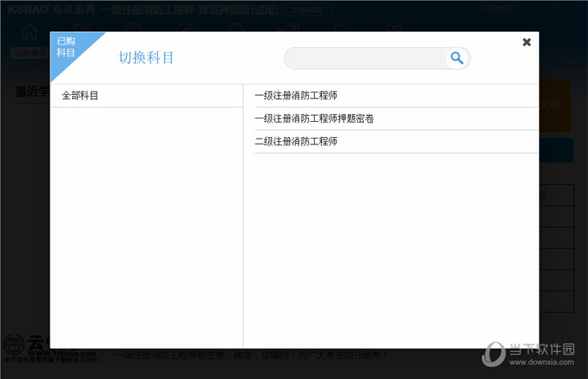The width and height of the screenshot is (588, 379).
Task: Choose 一级注册消防工程师押题密卷 subject
Action: (x=314, y=118)
